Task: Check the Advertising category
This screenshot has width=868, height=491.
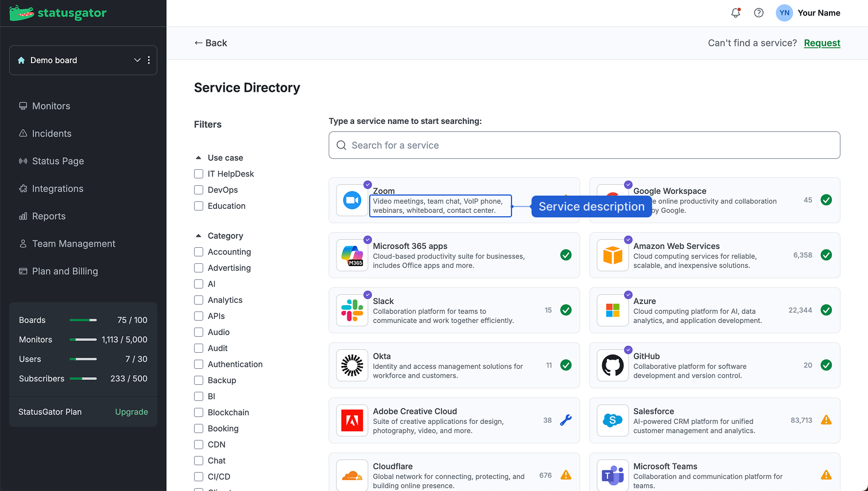Action: click(199, 268)
